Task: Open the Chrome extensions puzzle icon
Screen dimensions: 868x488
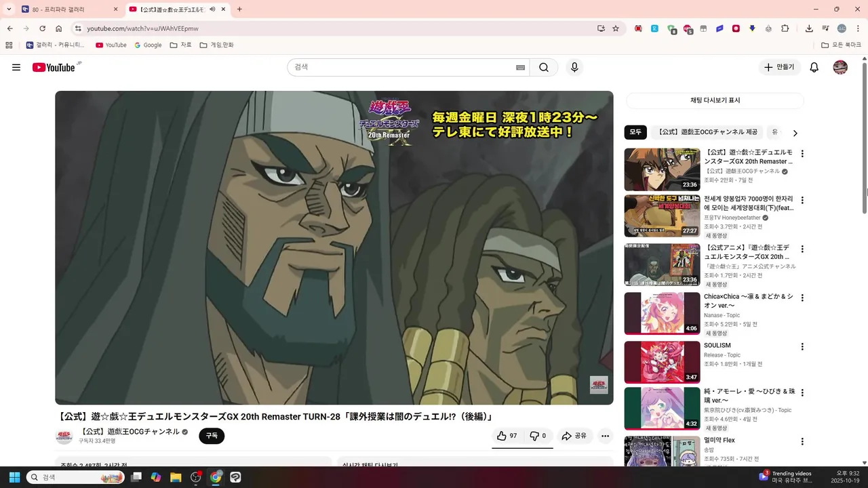Action: [x=785, y=28]
